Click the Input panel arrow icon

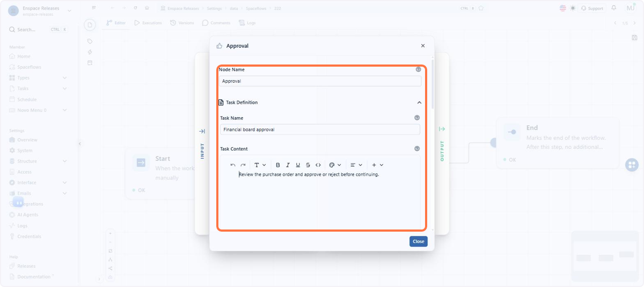(202, 131)
